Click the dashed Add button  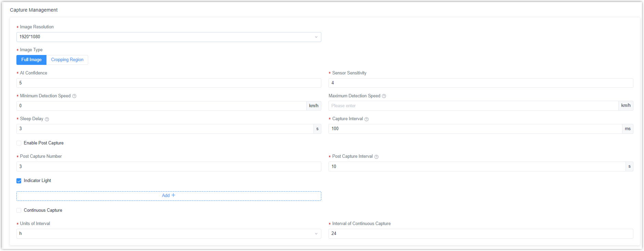click(x=169, y=196)
